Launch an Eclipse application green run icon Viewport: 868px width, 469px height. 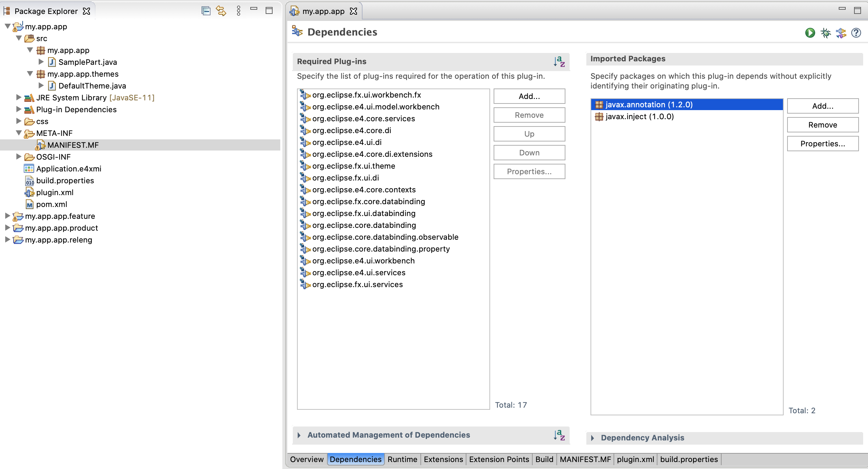pyautogui.click(x=810, y=33)
